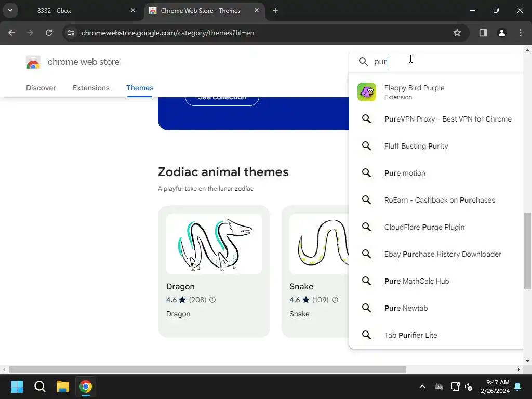
Task: Click magnifier icon next to Pure motion
Action: (x=366, y=173)
